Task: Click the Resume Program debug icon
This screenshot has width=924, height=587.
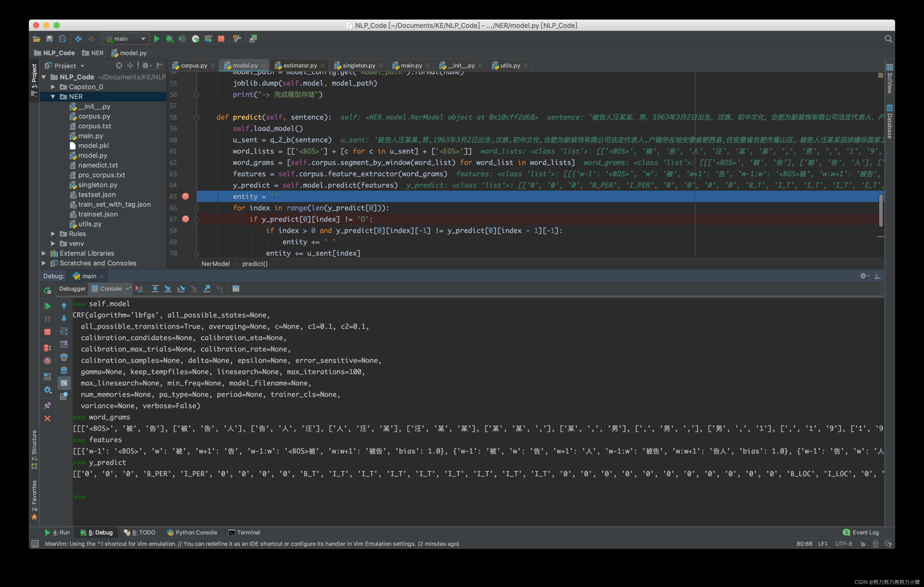Action: coord(47,306)
